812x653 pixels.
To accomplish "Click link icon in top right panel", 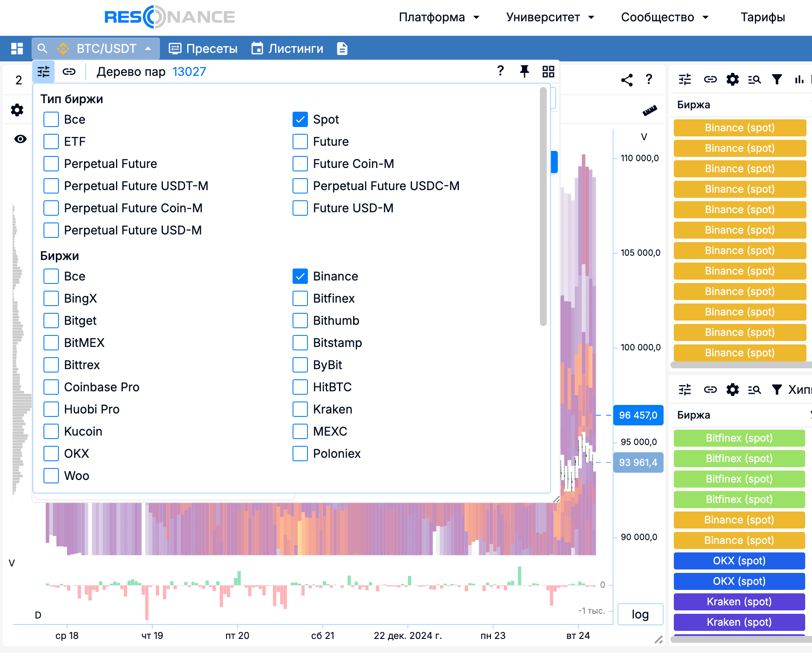I will tap(710, 79).
